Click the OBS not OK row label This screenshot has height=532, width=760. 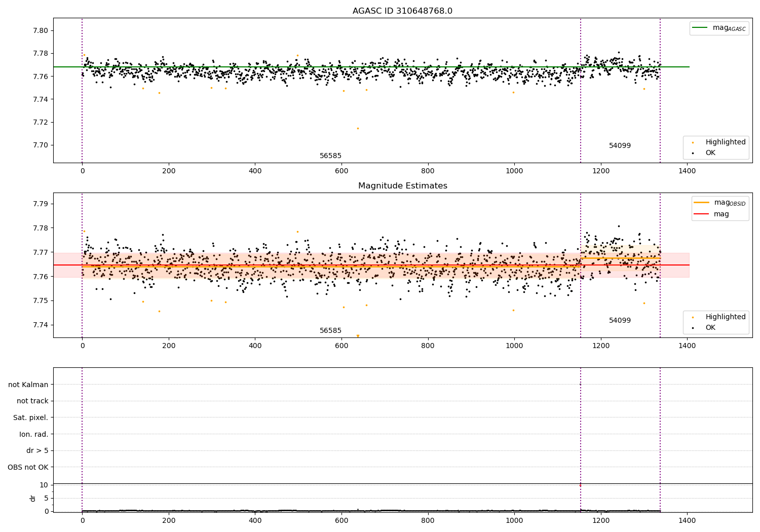(x=28, y=467)
